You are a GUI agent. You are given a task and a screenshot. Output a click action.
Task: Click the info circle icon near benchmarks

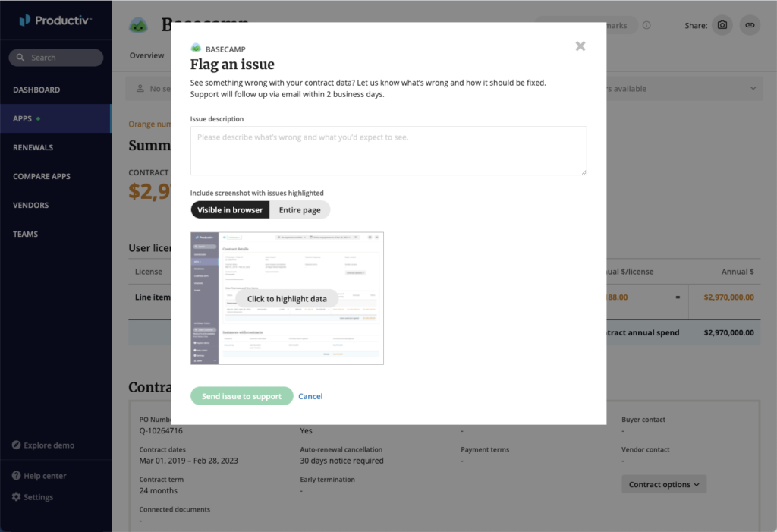(646, 25)
